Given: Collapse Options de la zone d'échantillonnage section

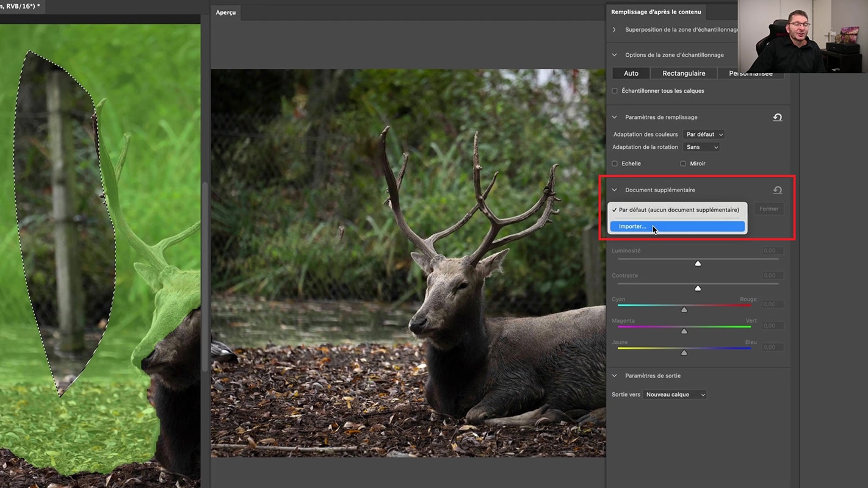Looking at the screenshot, I should click(614, 55).
